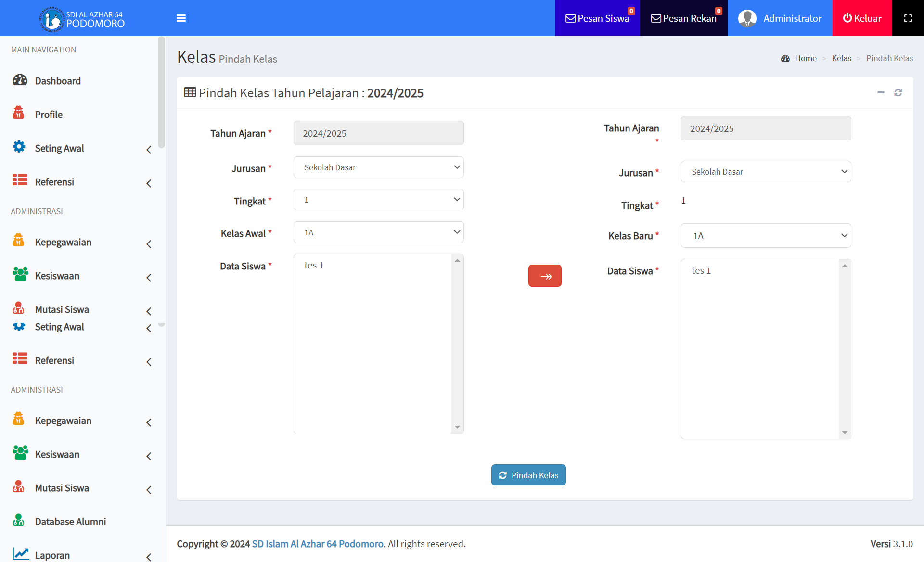Select 'tes 1' in left Data Siswa list

(x=314, y=265)
